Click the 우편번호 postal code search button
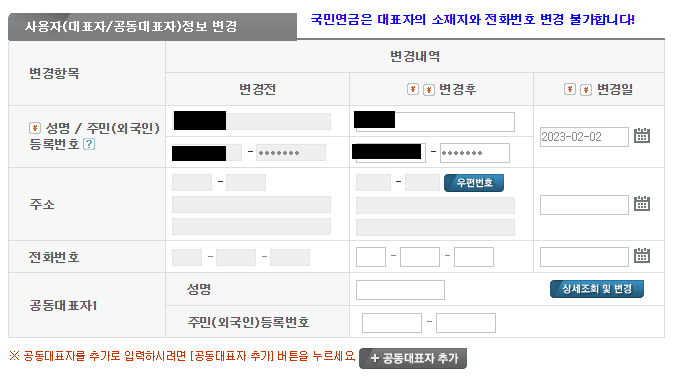 tap(474, 183)
